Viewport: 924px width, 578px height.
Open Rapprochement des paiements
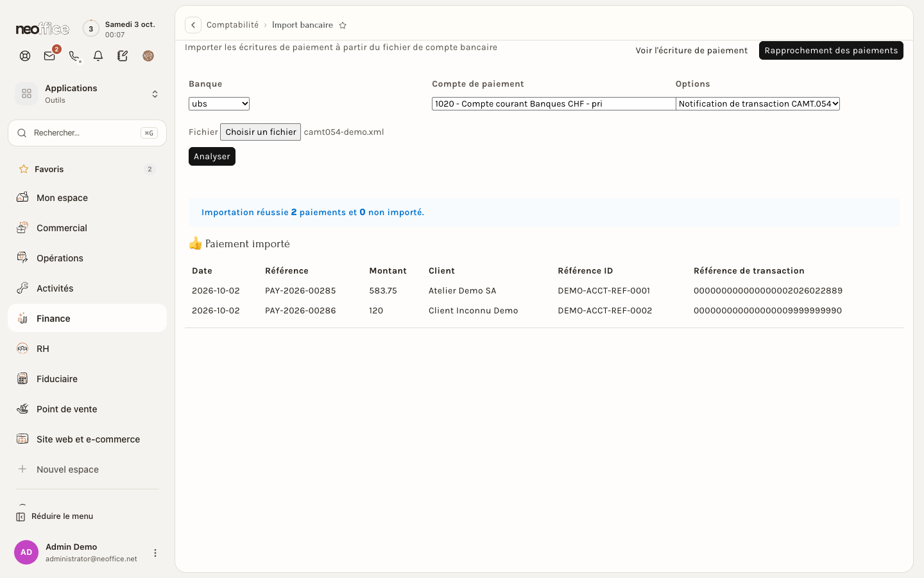[x=831, y=51]
